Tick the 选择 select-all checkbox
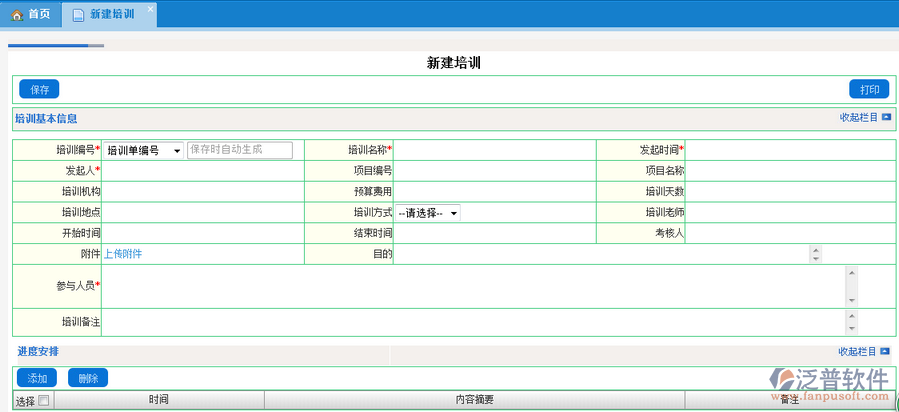 pos(44,401)
